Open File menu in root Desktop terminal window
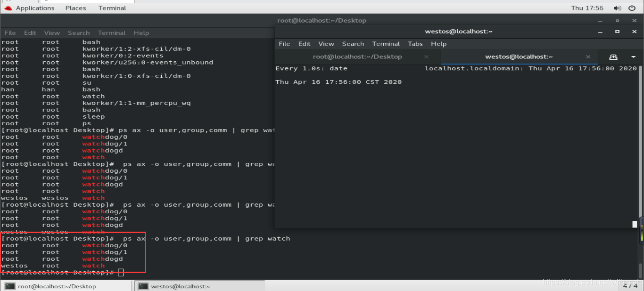 pos(10,33)
